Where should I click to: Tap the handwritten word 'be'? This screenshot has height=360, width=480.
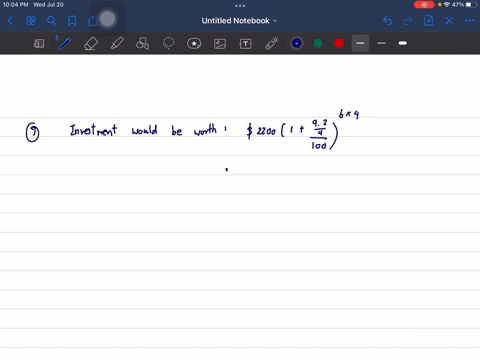pyautogui.click(x=177, y=130)
